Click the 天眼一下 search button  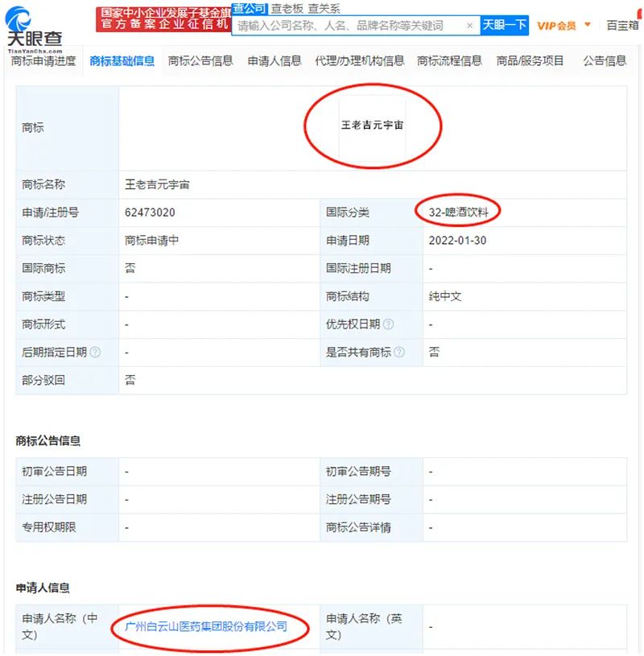pos(504,25)
